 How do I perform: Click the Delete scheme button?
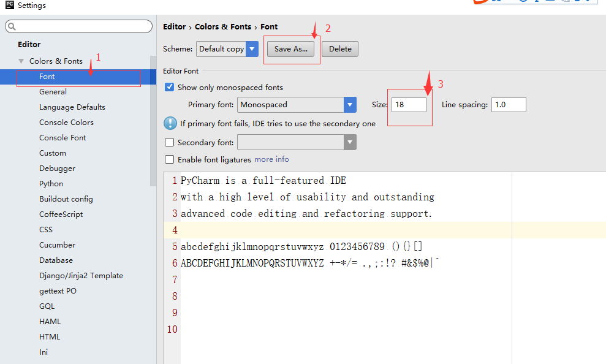click(x=340, y=49)
